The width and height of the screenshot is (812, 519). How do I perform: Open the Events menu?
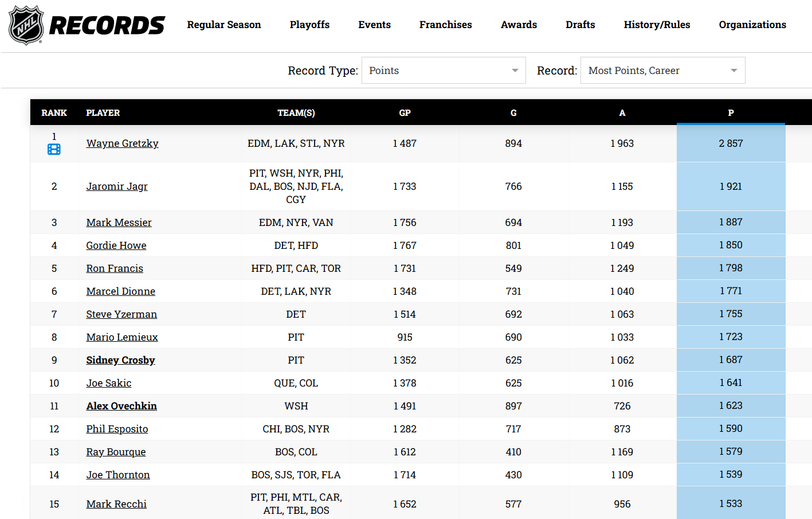click(x=374, y=25)
